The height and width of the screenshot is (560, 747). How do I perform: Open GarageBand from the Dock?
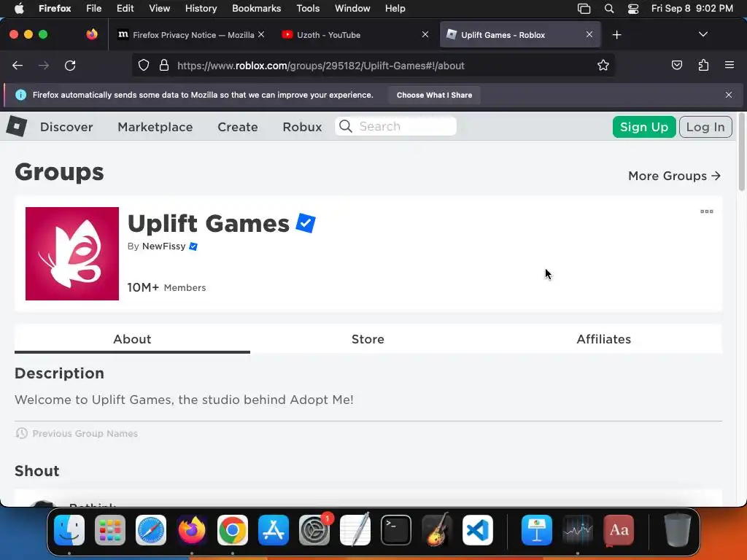point(436,530)
